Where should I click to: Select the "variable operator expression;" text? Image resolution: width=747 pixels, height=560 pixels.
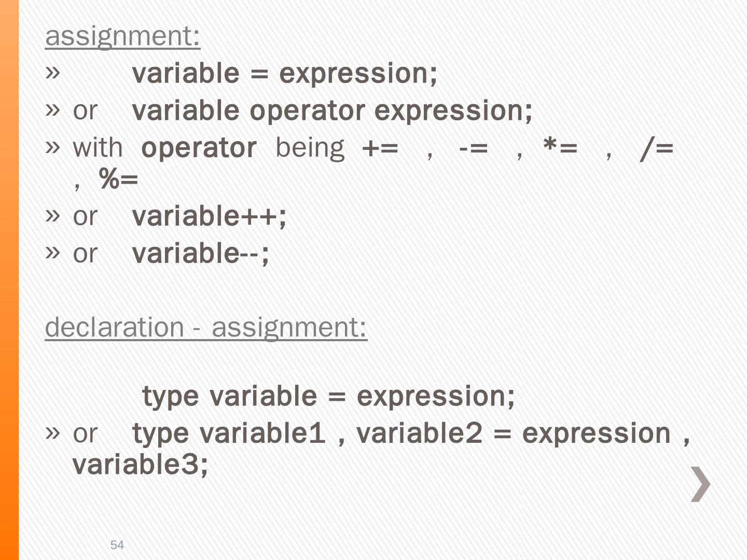click(x=332, y=110)
